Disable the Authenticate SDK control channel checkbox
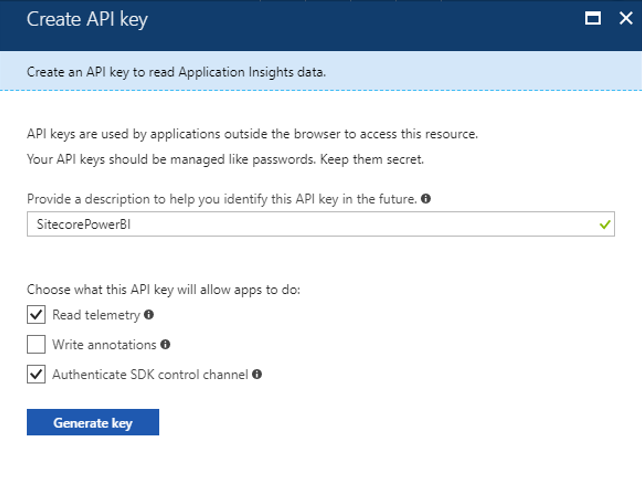Image resolution: width=642 pixels, height=479 pixels. coord(36,375)
